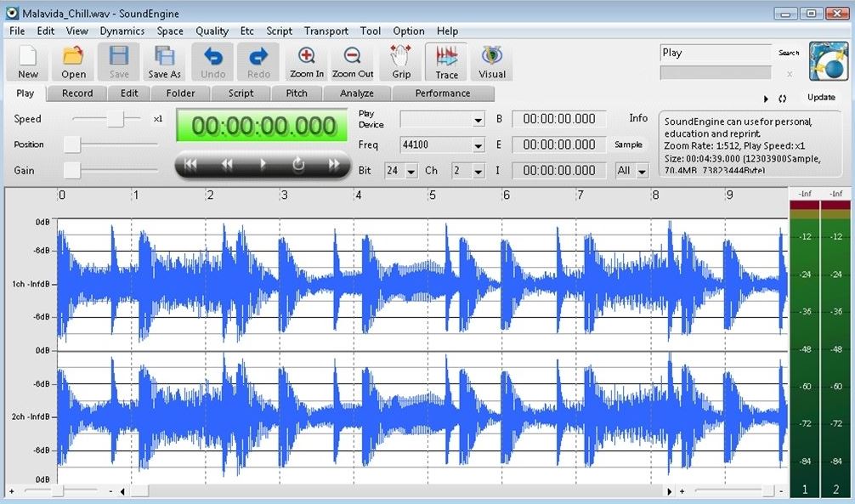Switch to the Performance tab
This screenshot has height=504, width=855.
pos(443,93)
